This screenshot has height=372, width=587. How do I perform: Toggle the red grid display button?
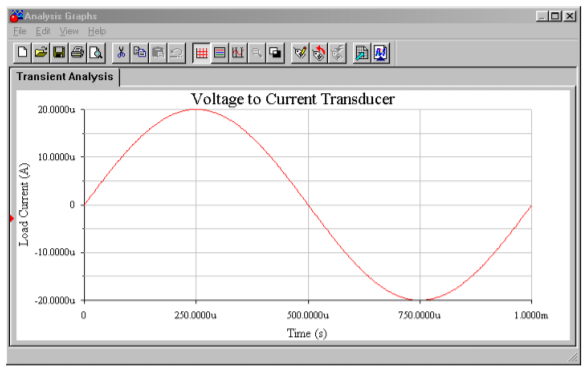(x=201, y=52)
